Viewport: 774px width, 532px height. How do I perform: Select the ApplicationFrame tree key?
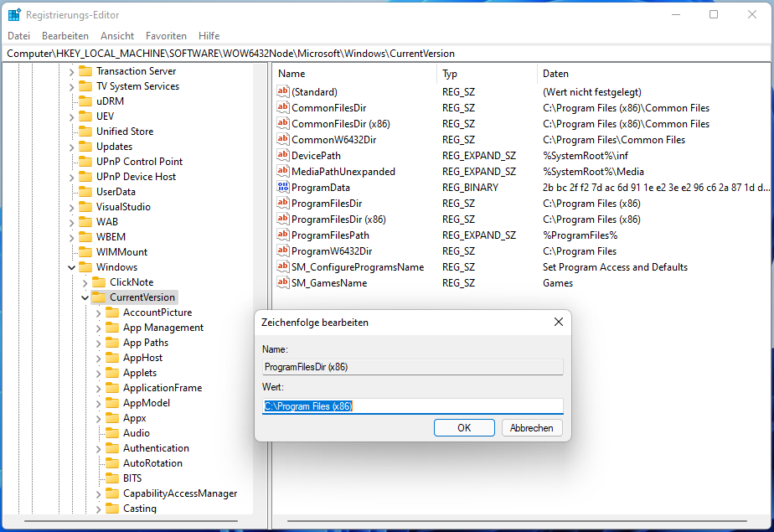click(x=163, y=388)
